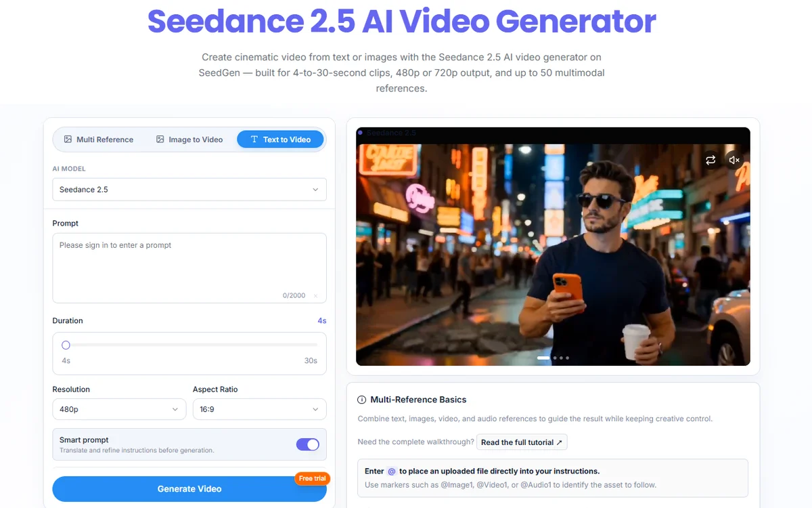Jump to the second carousel slide dot
Screen dimensions: 812x508
pyautogui.click(x=555, y=358)
